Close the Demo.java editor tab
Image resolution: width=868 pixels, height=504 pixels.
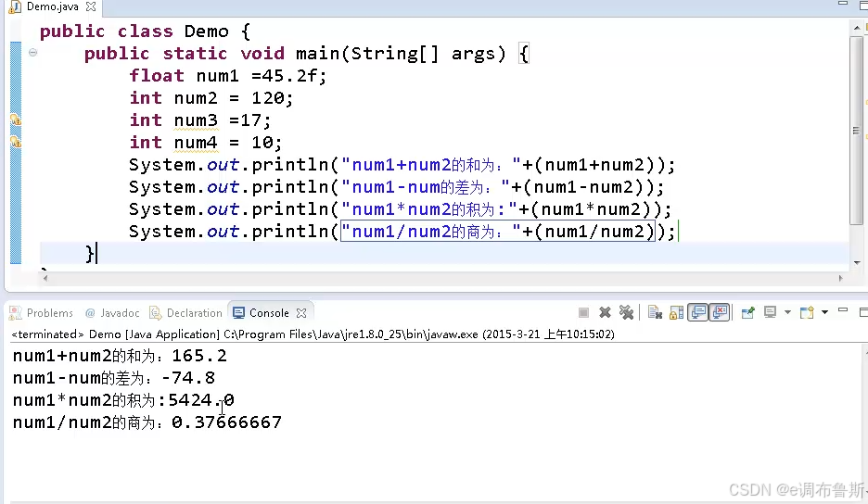(91, 6)
